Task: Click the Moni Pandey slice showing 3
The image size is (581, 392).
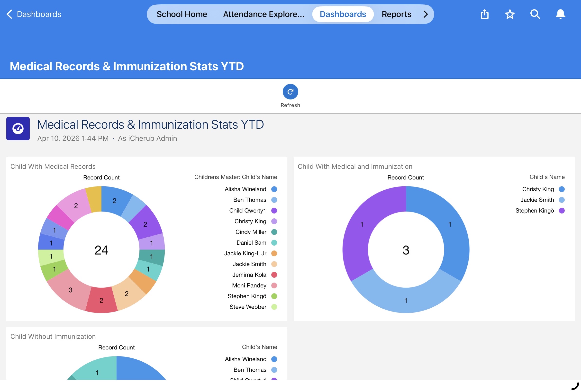Action: [70, 290]
